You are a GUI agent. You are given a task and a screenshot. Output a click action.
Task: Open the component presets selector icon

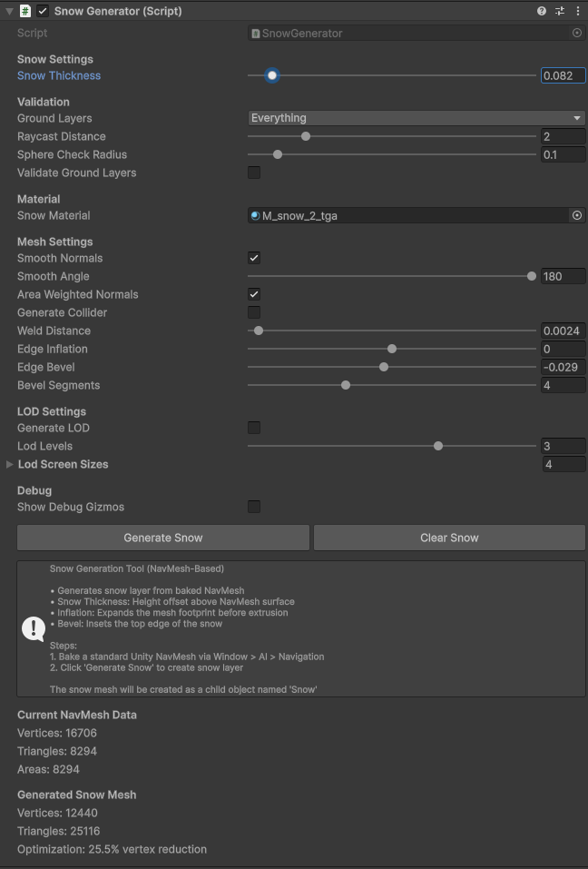pyautogui.click(x=560, y=10)
